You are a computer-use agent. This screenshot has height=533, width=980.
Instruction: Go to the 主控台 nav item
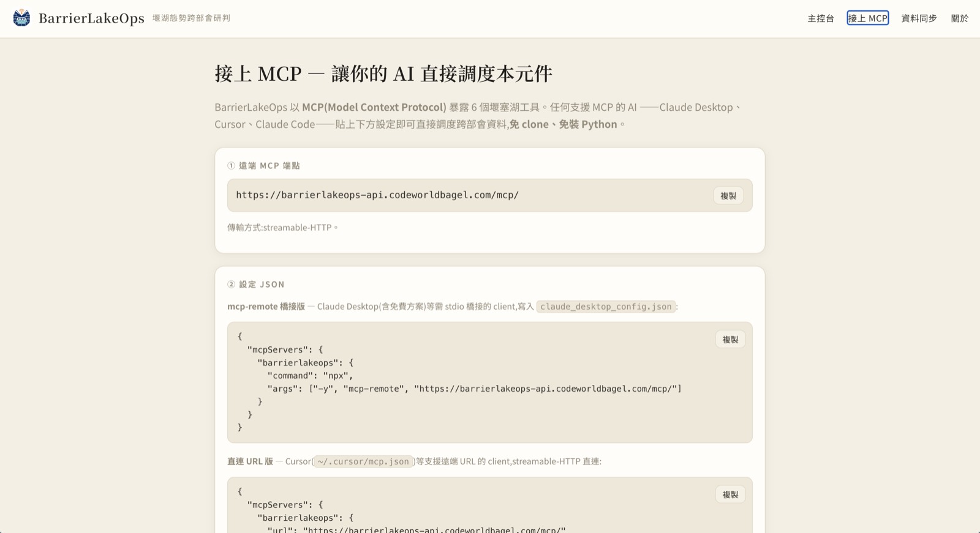(x=821, y=18)
